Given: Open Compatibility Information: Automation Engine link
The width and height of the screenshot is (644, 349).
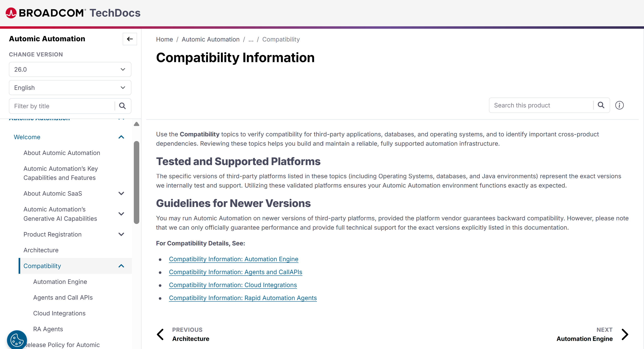Looking at the screenshot, I should 233,259.
